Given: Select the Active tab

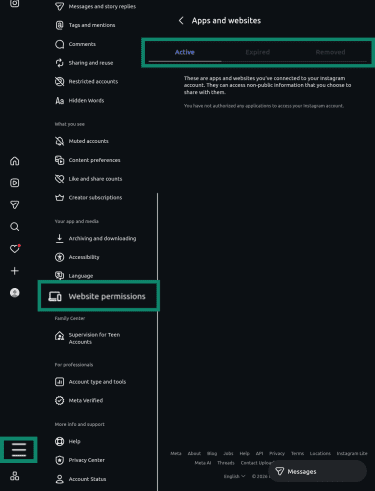Looking at the screenshot, I should coord(185,52).
